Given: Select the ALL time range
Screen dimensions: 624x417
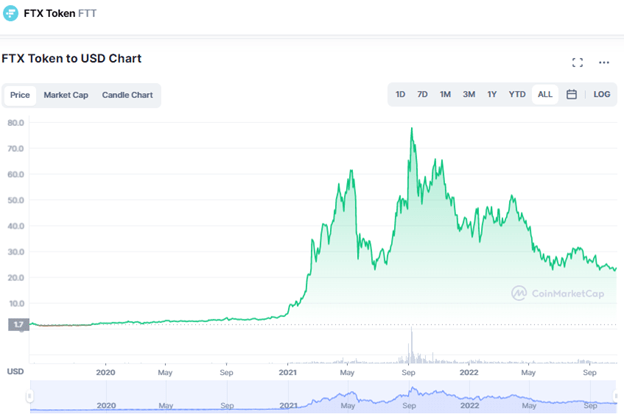Looking at the screenshot, I should coord(545,94).
